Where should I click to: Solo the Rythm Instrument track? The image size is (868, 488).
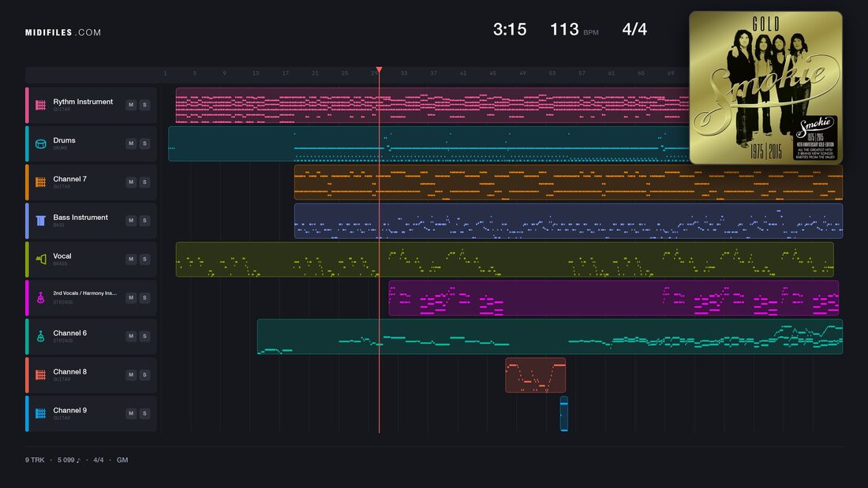tap(144, 105)
